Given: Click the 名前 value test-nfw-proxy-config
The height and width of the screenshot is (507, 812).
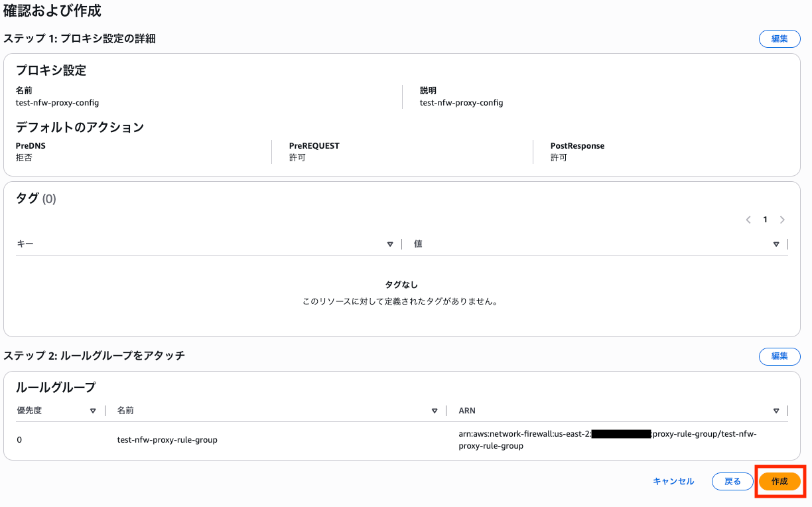Looking at the screenshot, I should pos(57,103).
